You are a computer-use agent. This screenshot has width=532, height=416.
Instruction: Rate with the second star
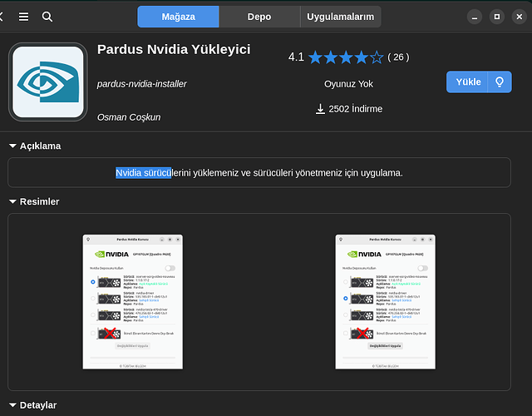(331, 57)
